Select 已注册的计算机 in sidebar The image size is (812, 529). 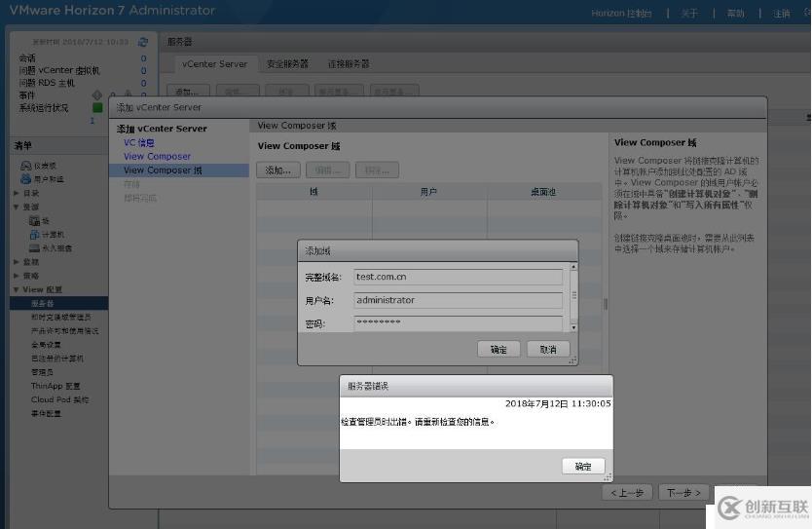[x=57, y=358]
